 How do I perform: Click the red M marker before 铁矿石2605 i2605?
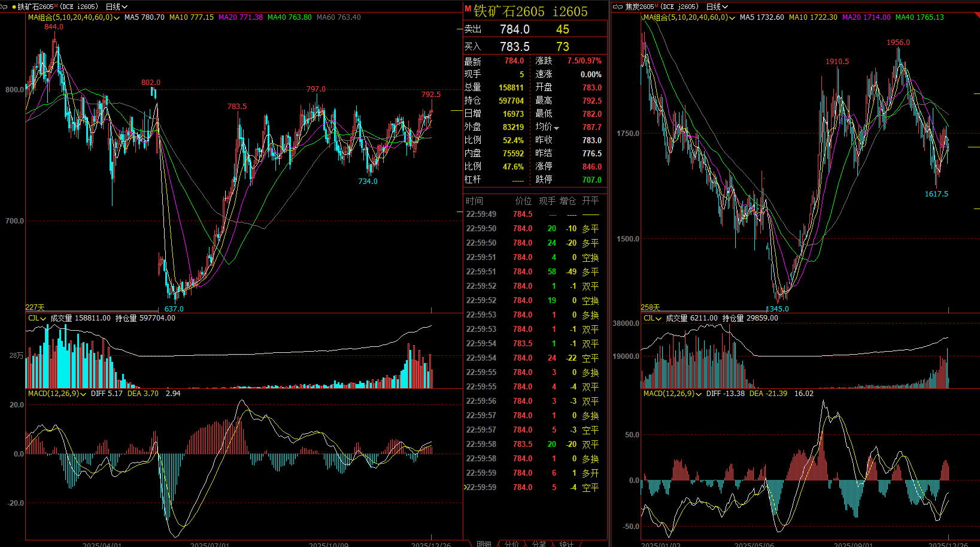tap(468, 9)
